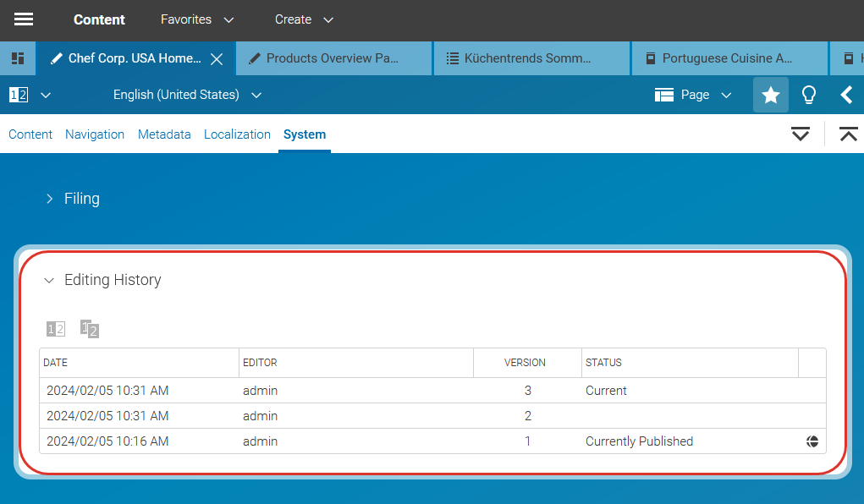Switch to the Metadata tab
Screen dimensions: 864x504
point(164,134)
